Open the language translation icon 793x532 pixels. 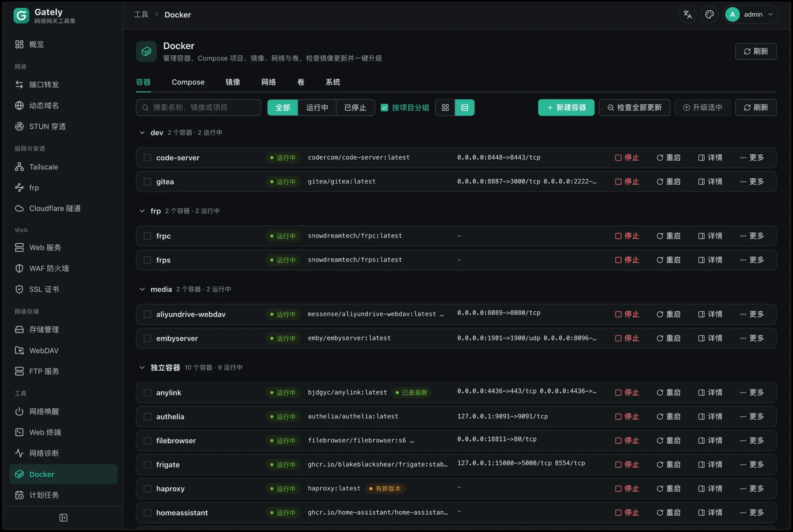(x=687, y=14)
